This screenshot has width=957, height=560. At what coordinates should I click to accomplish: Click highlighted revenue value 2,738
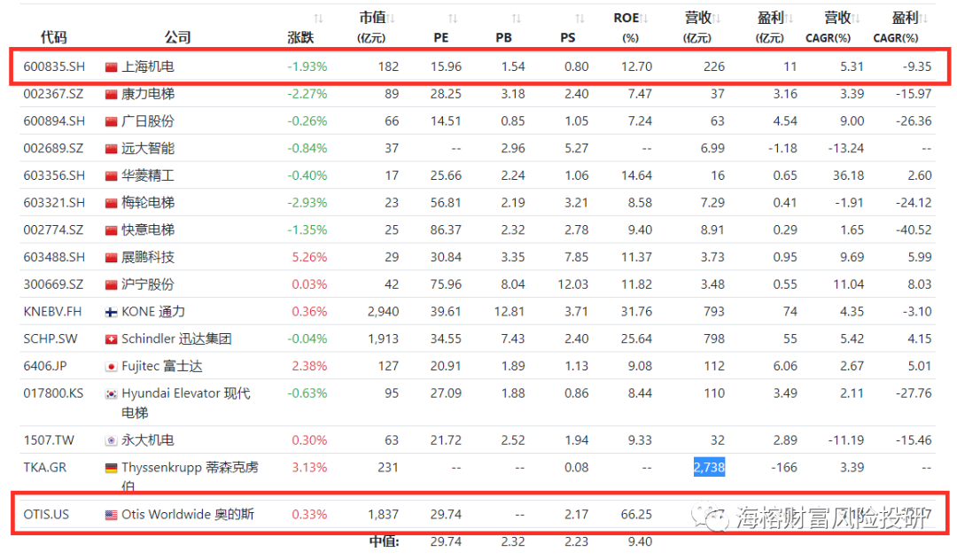point(709,468)
